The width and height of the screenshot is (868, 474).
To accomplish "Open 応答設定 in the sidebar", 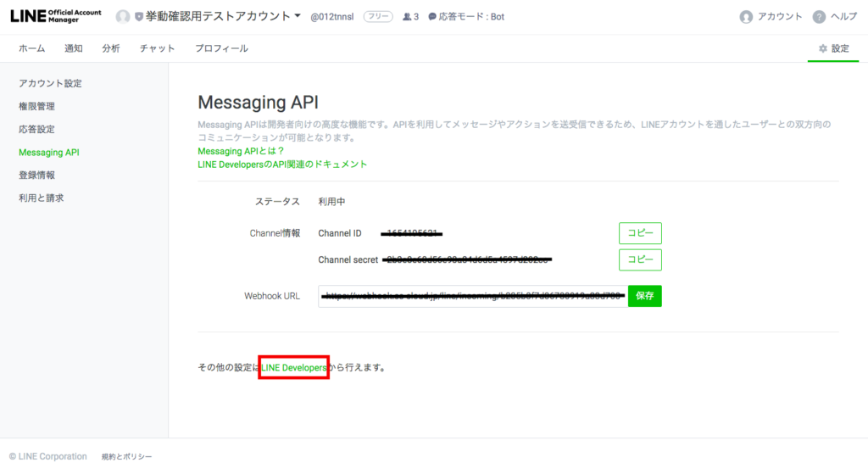I will coord(36,130).
